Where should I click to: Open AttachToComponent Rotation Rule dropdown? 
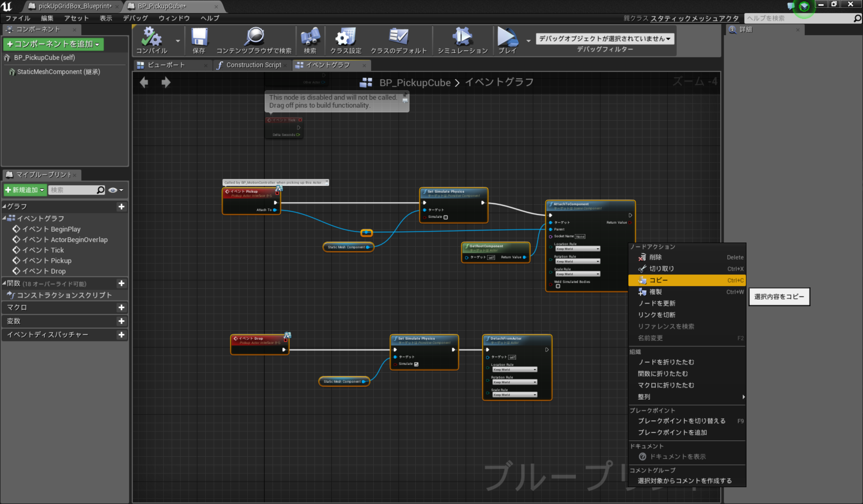point(577,261)
